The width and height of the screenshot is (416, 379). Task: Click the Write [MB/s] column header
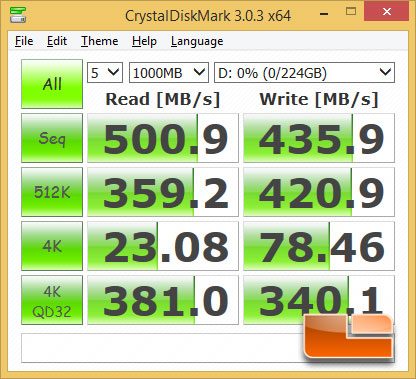coord(319,99)
